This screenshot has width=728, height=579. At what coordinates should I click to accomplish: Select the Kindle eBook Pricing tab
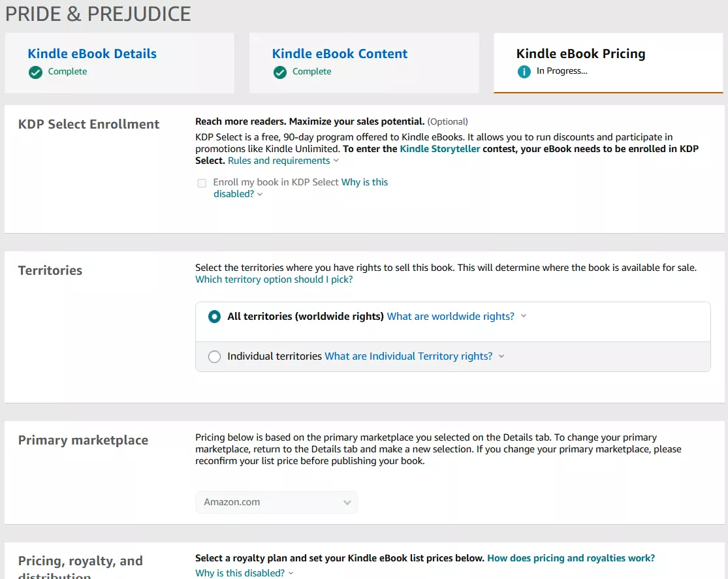pyautogui.click(x=580, y=54)
